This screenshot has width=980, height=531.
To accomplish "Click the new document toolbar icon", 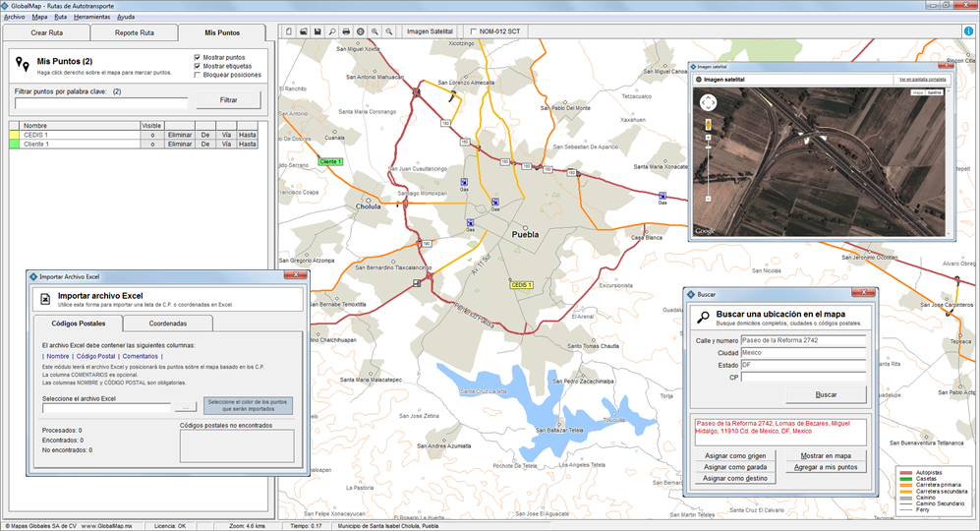I will 289,31.
